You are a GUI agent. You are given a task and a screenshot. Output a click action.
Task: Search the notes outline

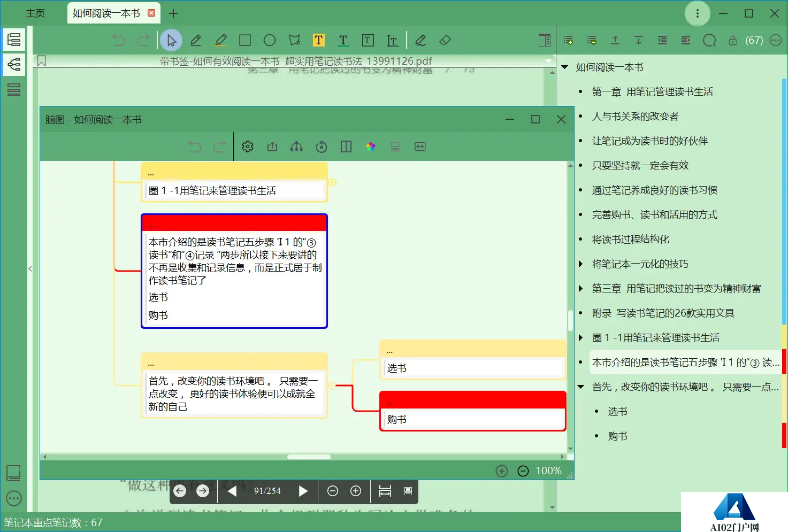pos(709,41)
